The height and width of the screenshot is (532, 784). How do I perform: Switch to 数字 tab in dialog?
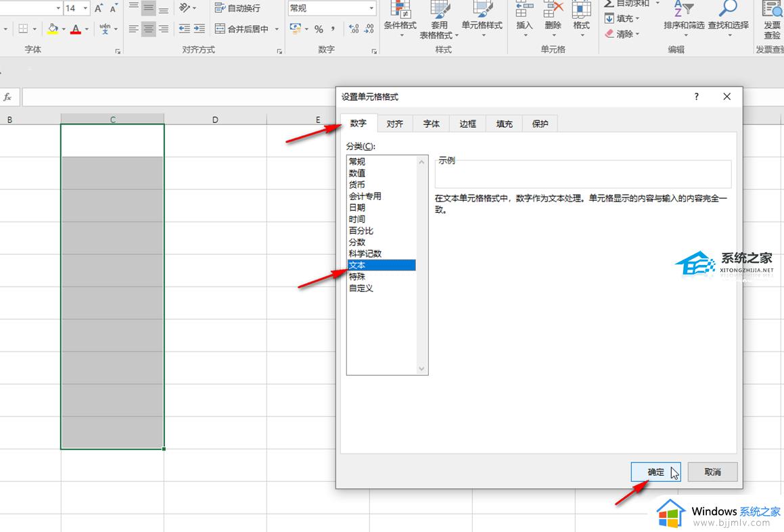pyautogui.click(x=359, y=123)
